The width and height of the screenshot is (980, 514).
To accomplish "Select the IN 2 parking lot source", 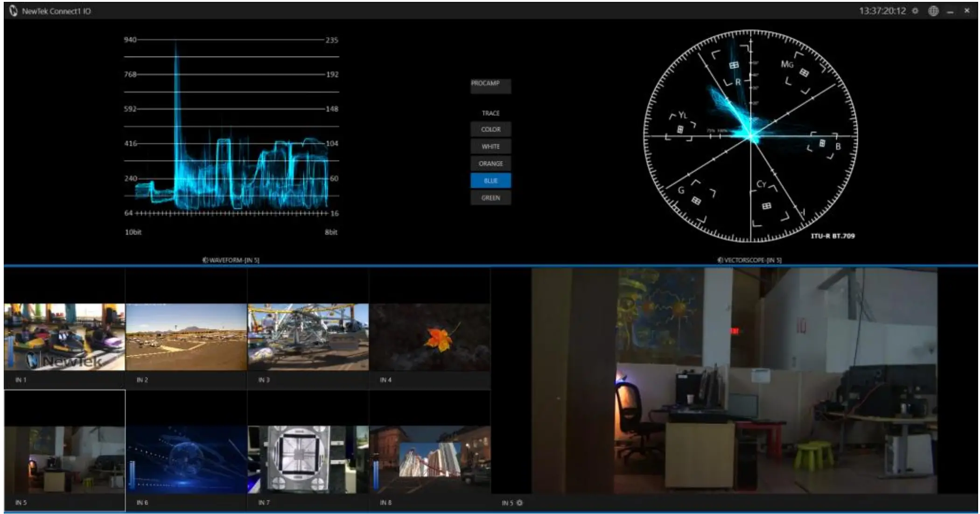I will pyautogui.click(x=185, y=338).
